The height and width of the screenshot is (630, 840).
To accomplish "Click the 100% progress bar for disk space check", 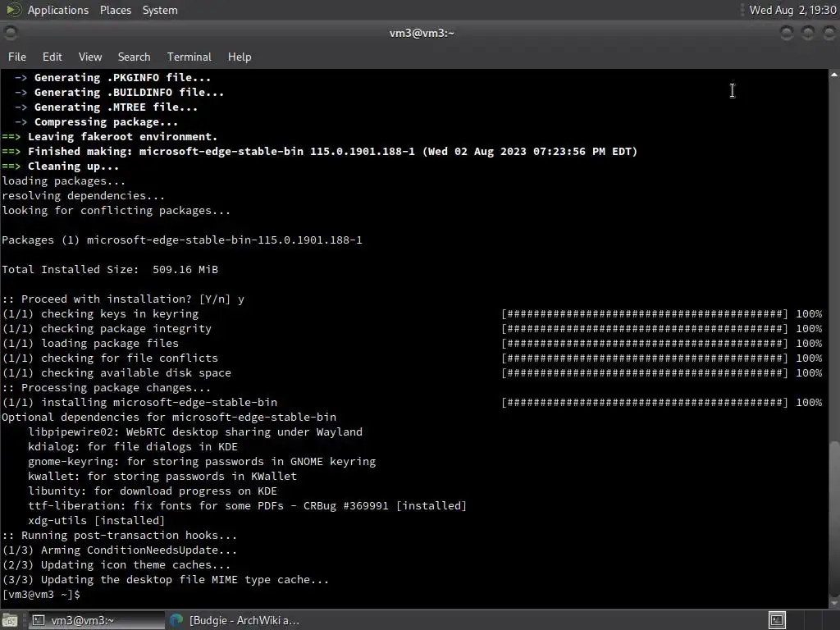I will click(662, 373).
